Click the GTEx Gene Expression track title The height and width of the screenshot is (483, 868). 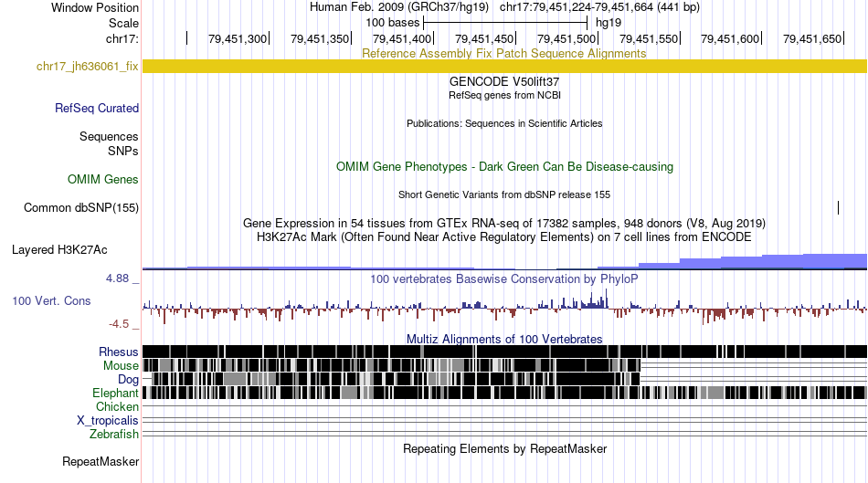(504, 223)
